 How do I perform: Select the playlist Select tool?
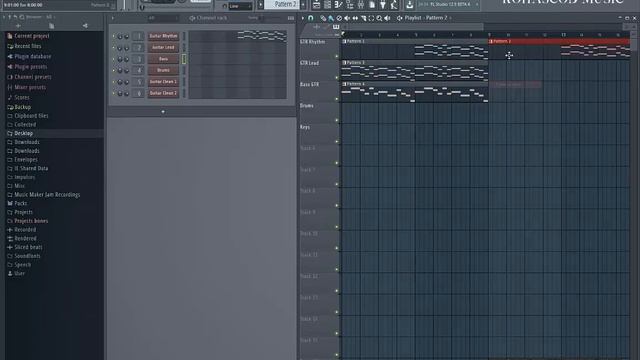click(371, 18)
